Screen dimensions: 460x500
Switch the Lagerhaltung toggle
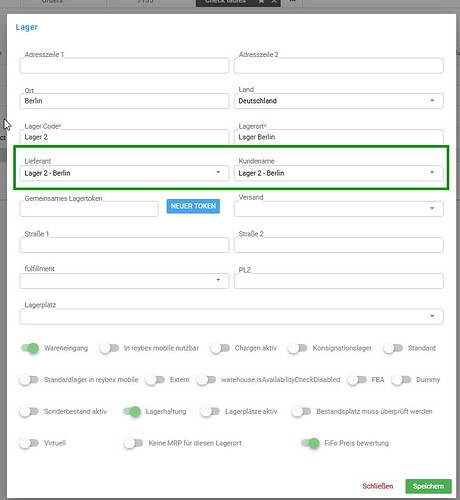[132, 412]
